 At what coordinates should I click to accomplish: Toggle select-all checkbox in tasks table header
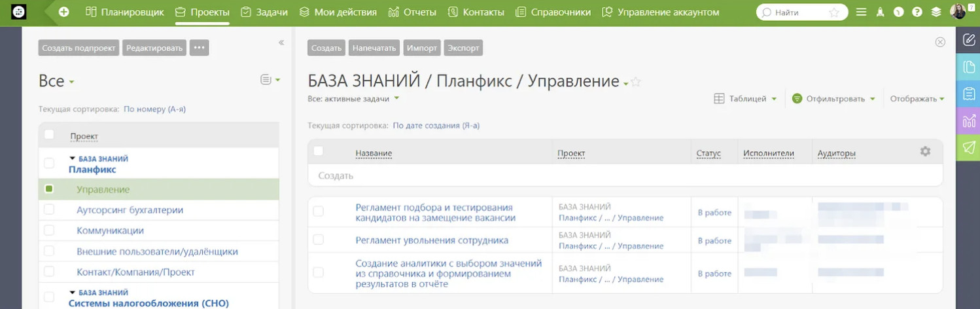[x=319, y=151]
